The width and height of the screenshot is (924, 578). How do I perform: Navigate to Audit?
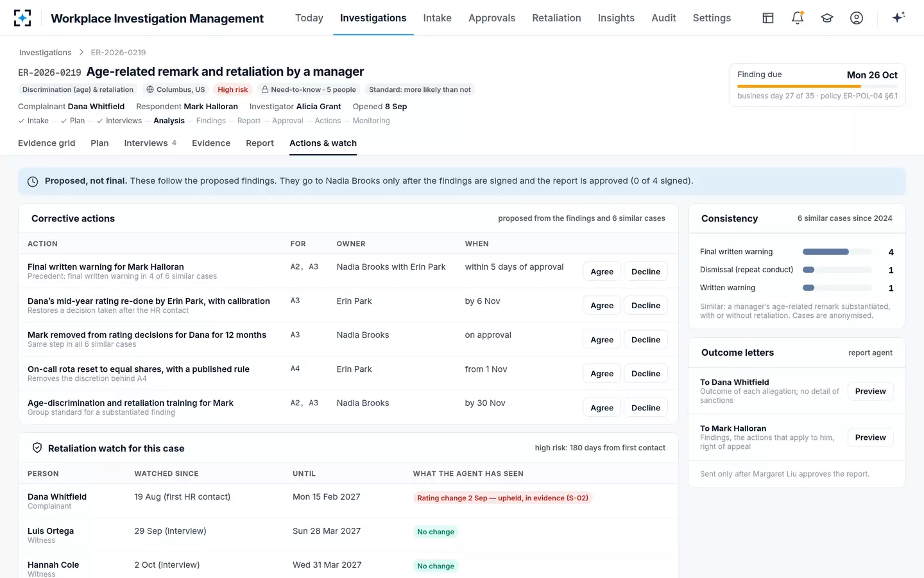click(663, 18)
